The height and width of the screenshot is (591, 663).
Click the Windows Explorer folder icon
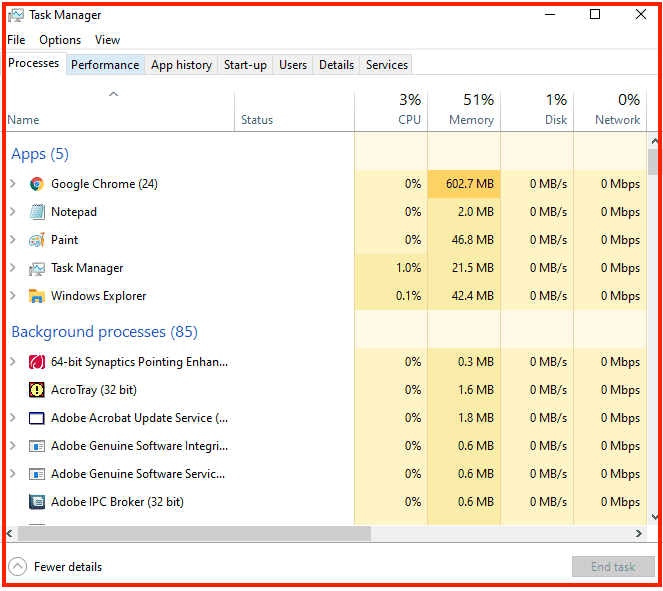37,296
